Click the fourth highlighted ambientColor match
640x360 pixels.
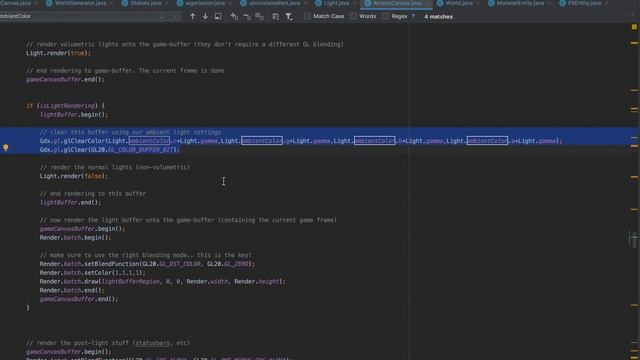[x=487, y=141]
